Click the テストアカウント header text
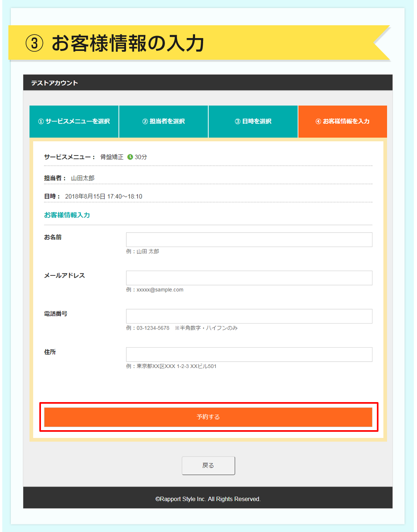 55,83
